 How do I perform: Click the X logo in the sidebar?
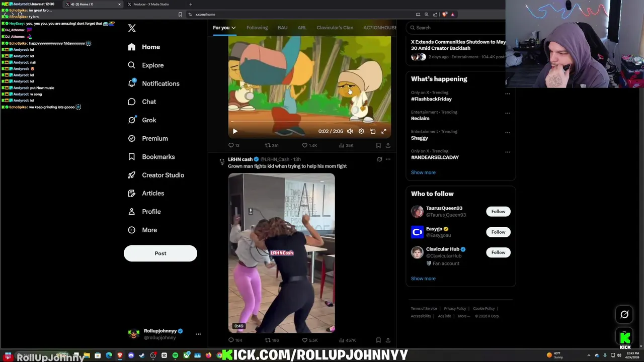coord(132,29)
